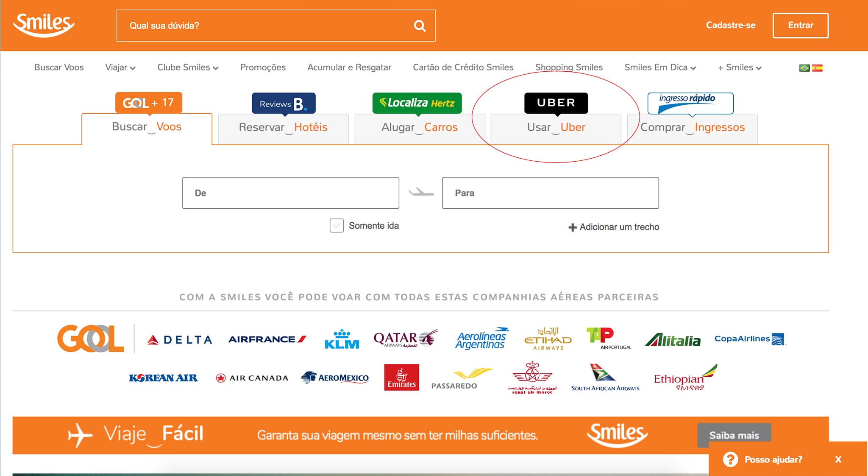Click the Delta airline logo
Image resolution: width=868 pixels, height=476 pixels.
[179, 339]
